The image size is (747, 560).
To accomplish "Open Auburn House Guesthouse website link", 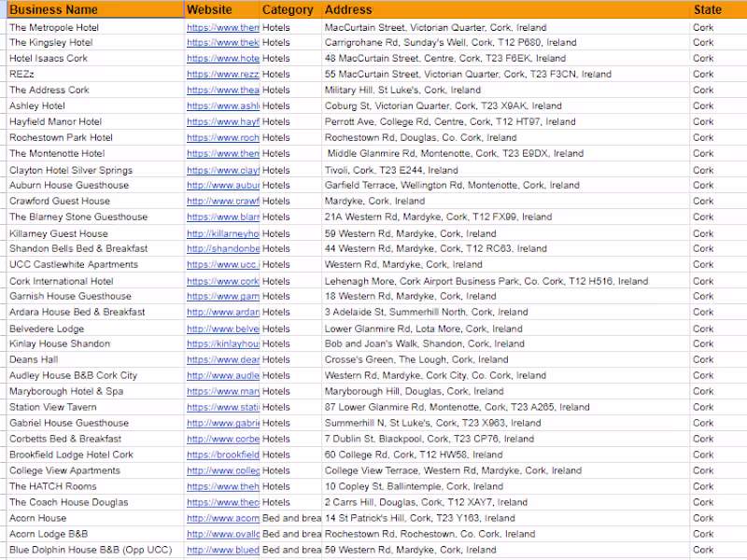I will pos(223,185).
